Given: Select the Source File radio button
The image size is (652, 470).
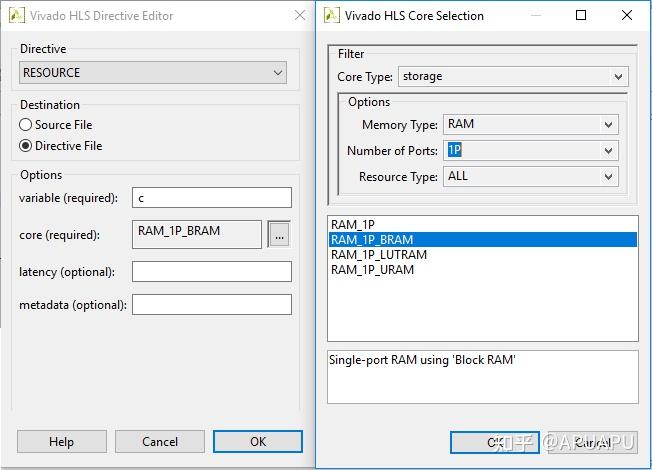Looking at the screenshot, I should coord(26,125).
